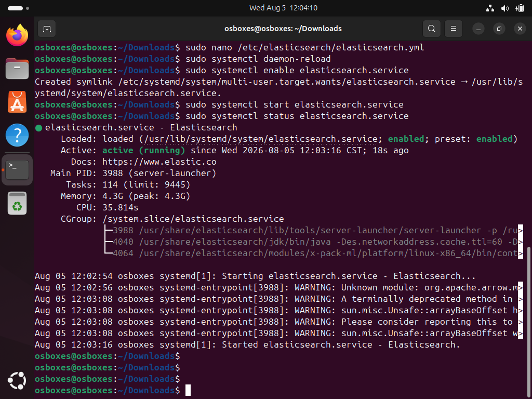This screenshot has width=532, height=399.
Task: Click 'Main PID: 3988 (server-launcher)' line
Action: pyautogui.click(x=134, y=174)
